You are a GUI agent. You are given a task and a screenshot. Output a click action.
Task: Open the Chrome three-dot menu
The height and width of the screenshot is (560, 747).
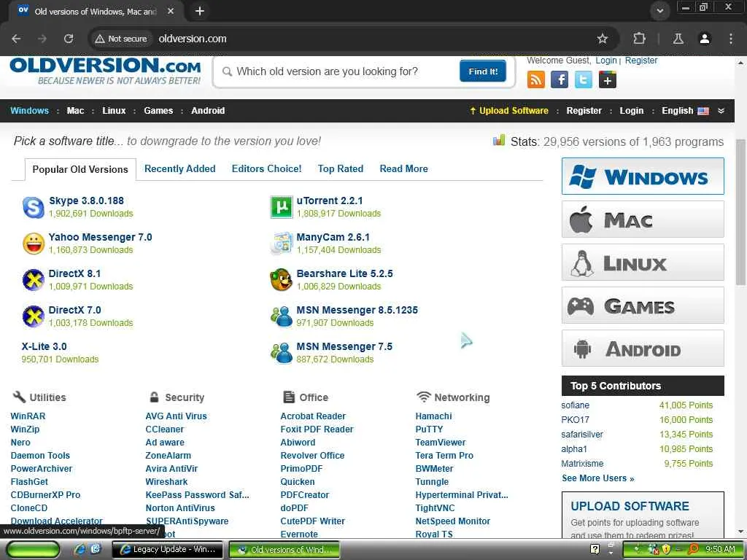tap(731, 39)
